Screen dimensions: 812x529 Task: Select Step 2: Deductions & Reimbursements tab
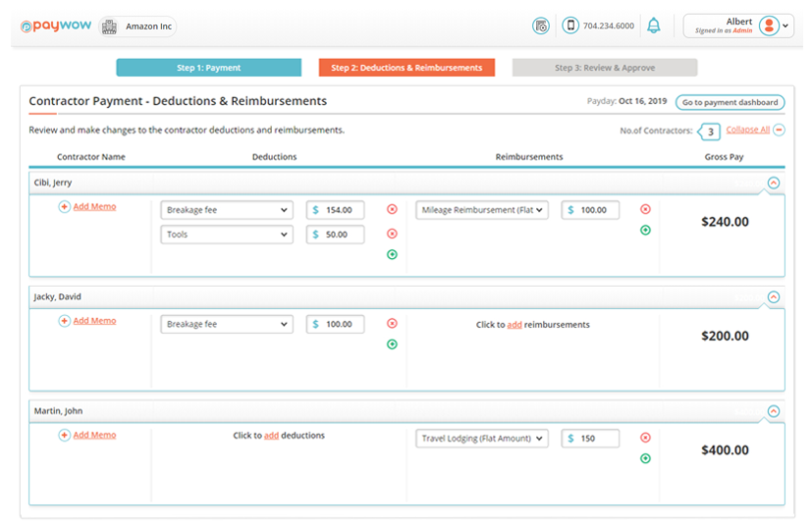(x=406, y=68)
